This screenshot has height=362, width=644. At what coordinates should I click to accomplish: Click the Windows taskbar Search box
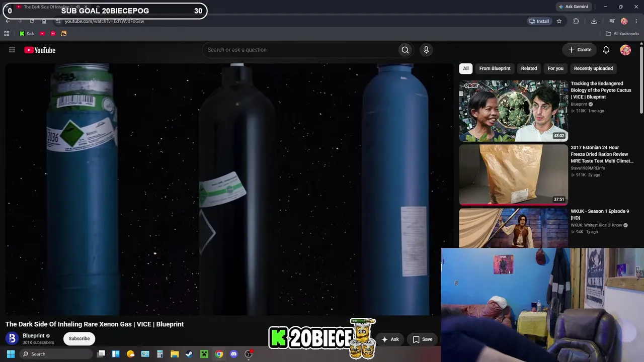(56, 354)
